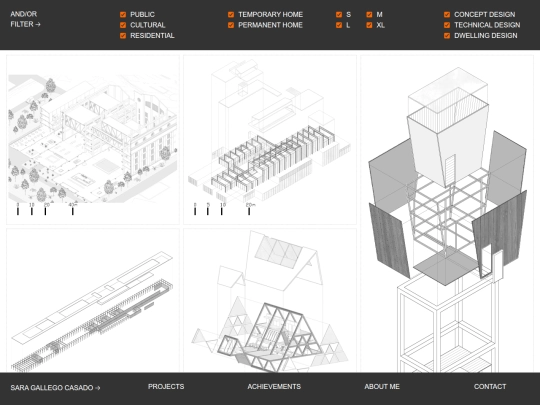Uncheck the PUBLIC filter checkbox

123,14
